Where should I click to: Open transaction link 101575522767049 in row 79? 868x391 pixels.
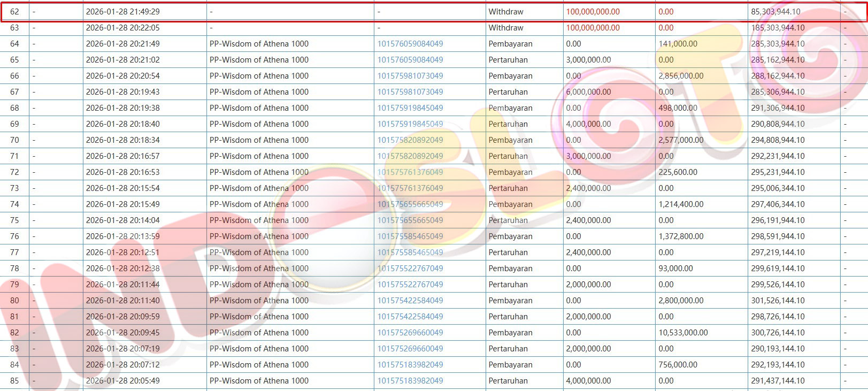(410, 285)
